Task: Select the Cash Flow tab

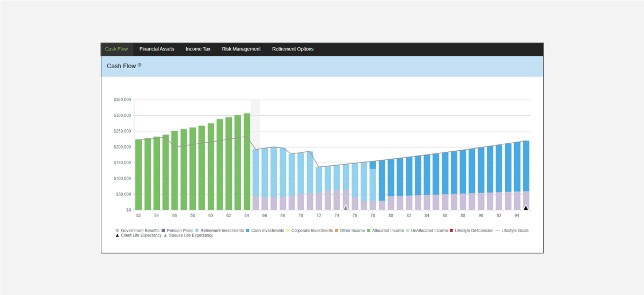Action: point(116,49)
